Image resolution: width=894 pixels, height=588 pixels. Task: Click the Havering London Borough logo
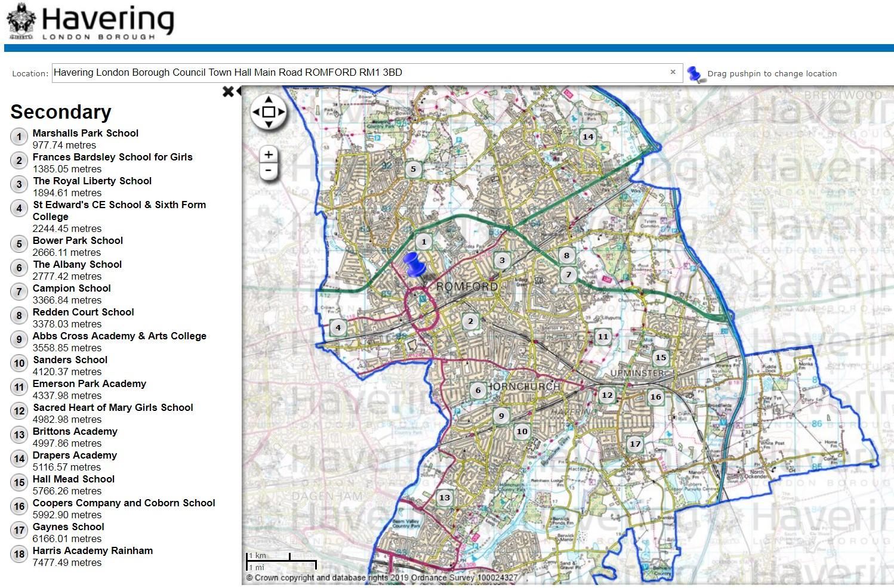click(x=90, y=21)
